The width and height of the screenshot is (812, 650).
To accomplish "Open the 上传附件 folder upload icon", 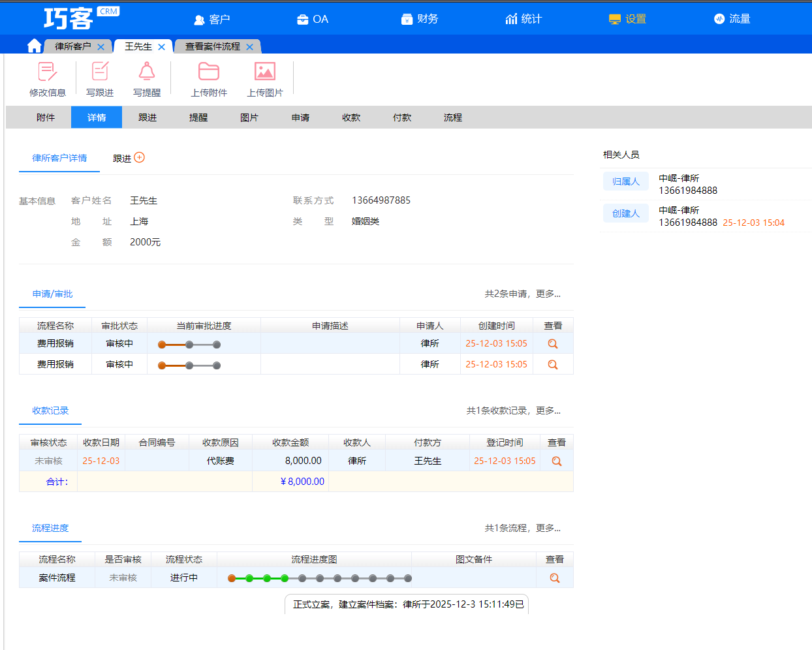I will pos(209,72).
